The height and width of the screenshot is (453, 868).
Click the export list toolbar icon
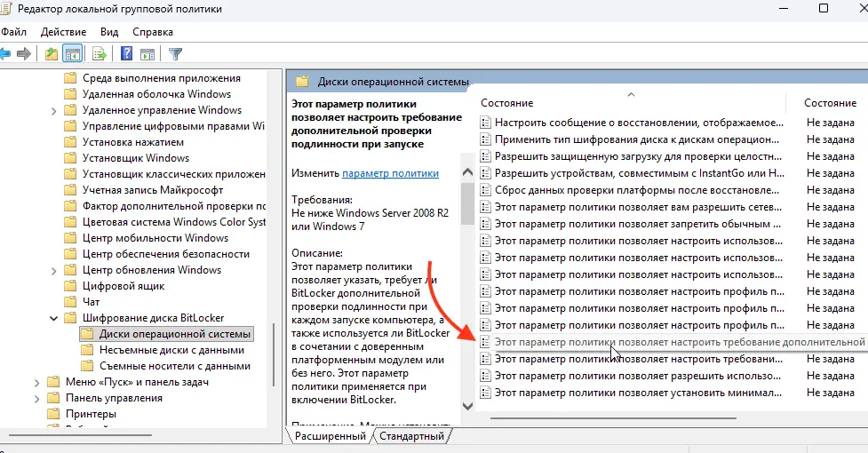(100, 54)
